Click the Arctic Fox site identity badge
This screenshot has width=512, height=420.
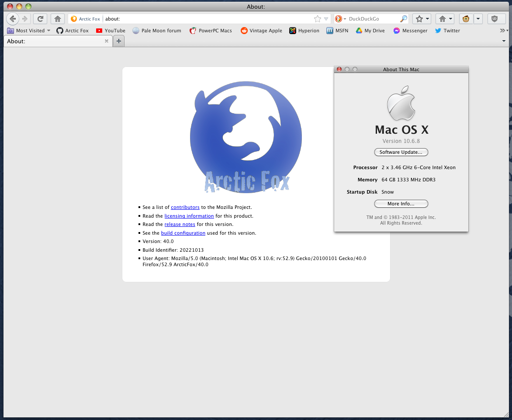click(86, 19)
